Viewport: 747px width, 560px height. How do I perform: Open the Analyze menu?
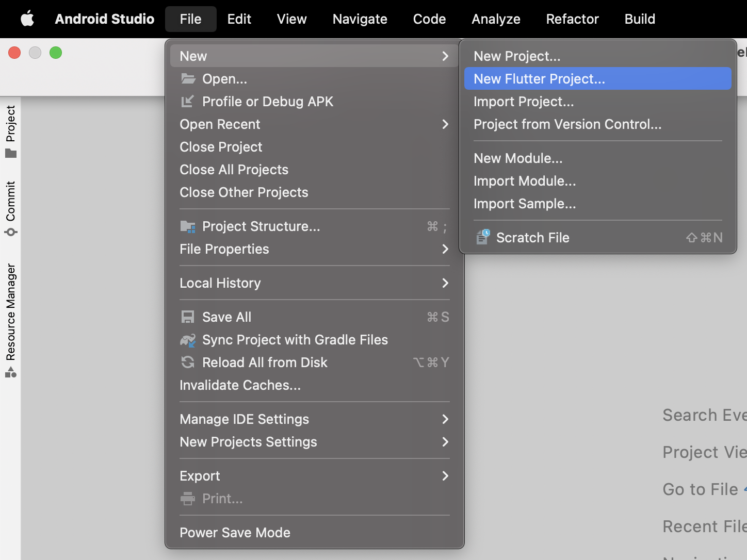click(496, 19)
